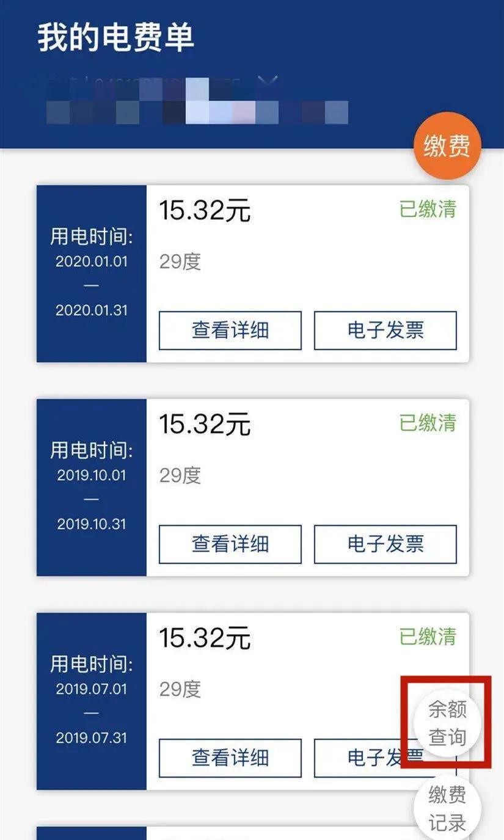The height and width of the screenshot is (840, 504).
Task: Tap 已缴清 status on October 2019 bill
Action: pyautogui.click(x=428, y=423)
